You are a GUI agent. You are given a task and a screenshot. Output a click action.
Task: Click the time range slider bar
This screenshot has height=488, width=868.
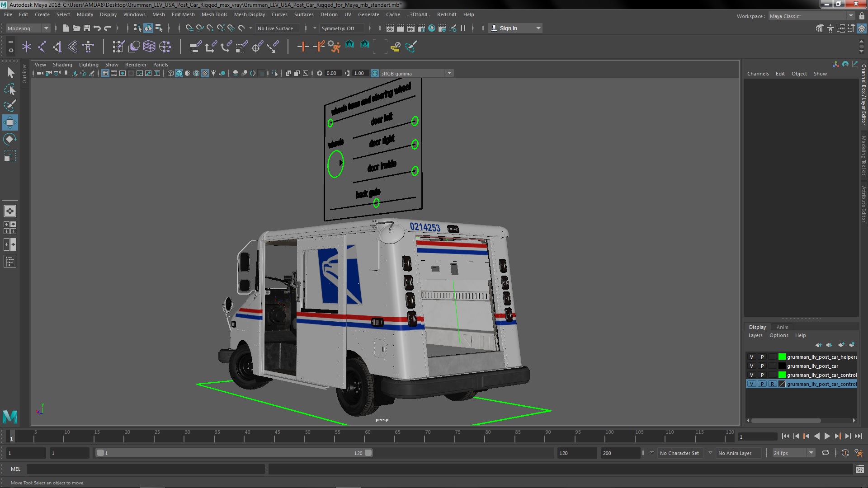tap(234, 453)
